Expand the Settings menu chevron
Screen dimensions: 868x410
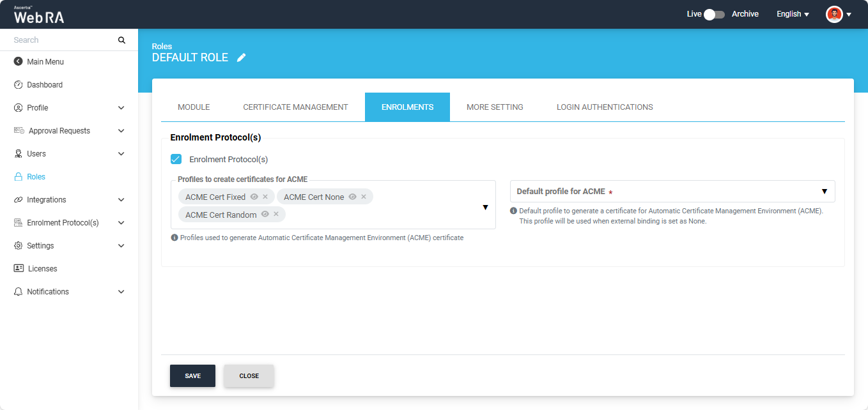[121, 246]
